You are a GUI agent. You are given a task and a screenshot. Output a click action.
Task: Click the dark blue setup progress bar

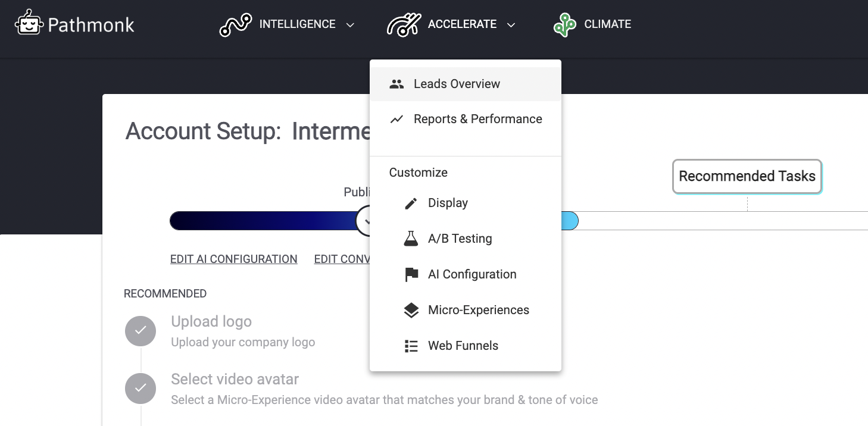click(262, 221)
